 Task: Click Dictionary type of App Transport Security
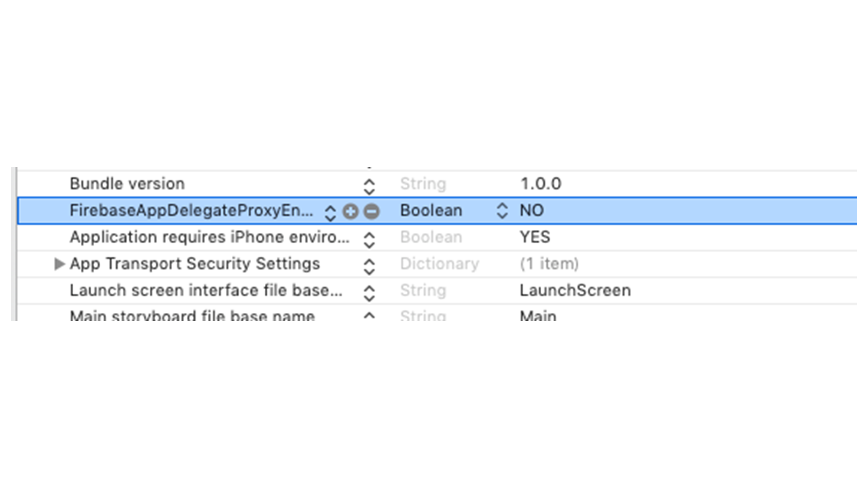point(440,264)
